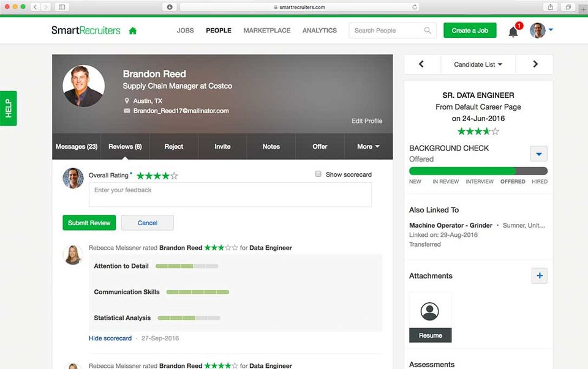Go to SmartRecruiters home via house icon

(133, 31)
